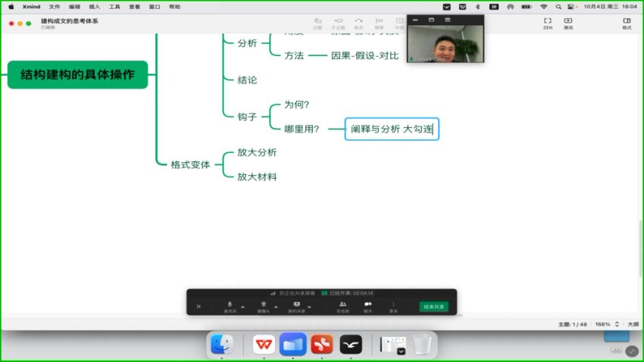The image size is (644, 362).
Task: Toggle the Format (格式) side panel
Action: click(x=627, y=23)
